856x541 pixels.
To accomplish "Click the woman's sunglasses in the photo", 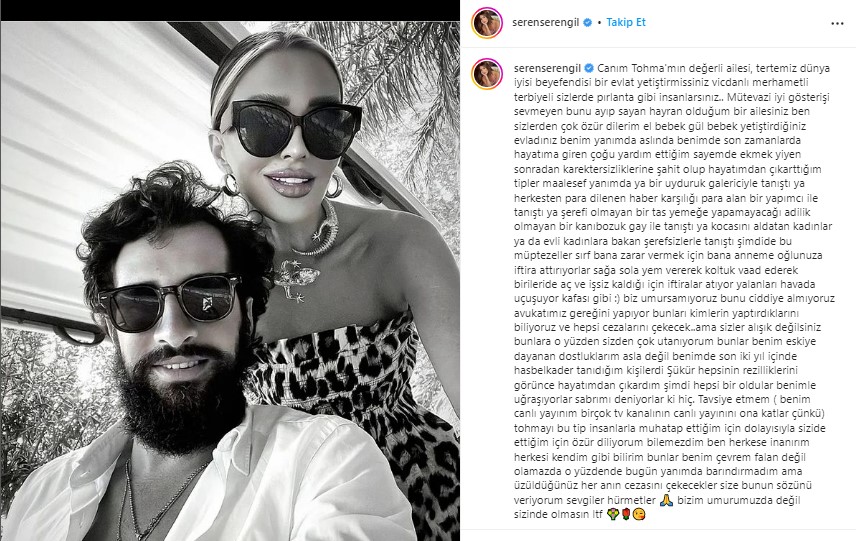I will pos(289,129).
